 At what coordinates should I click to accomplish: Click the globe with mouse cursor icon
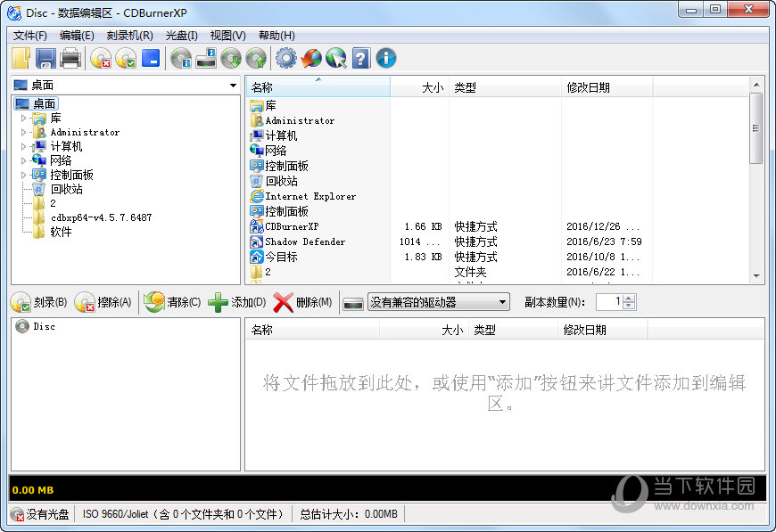coord(336,58)
